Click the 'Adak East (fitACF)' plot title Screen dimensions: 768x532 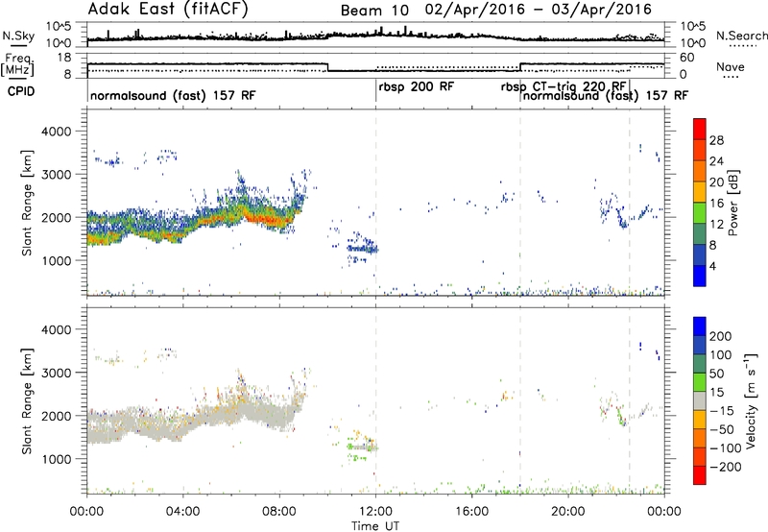[x=168, y=9]
